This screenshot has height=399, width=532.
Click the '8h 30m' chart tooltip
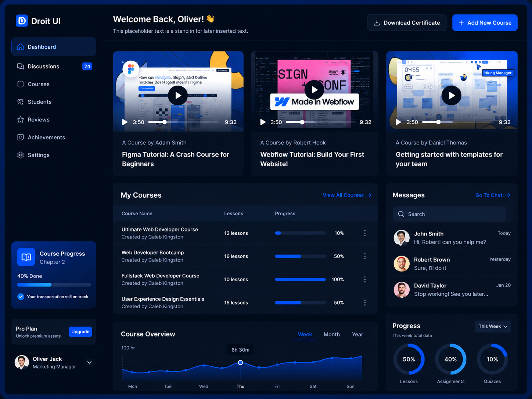(240, 350)
